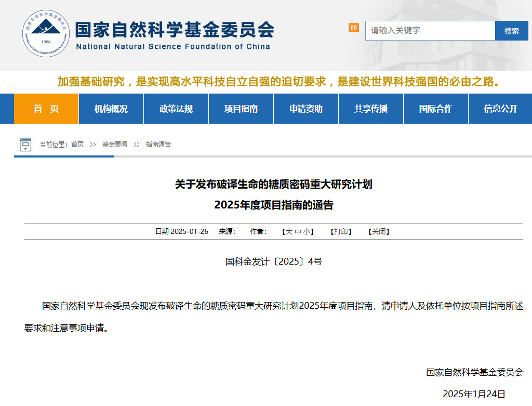Go to 首页 in the breadcrumb
The image size is (532, 406).
tap(77, 145)
